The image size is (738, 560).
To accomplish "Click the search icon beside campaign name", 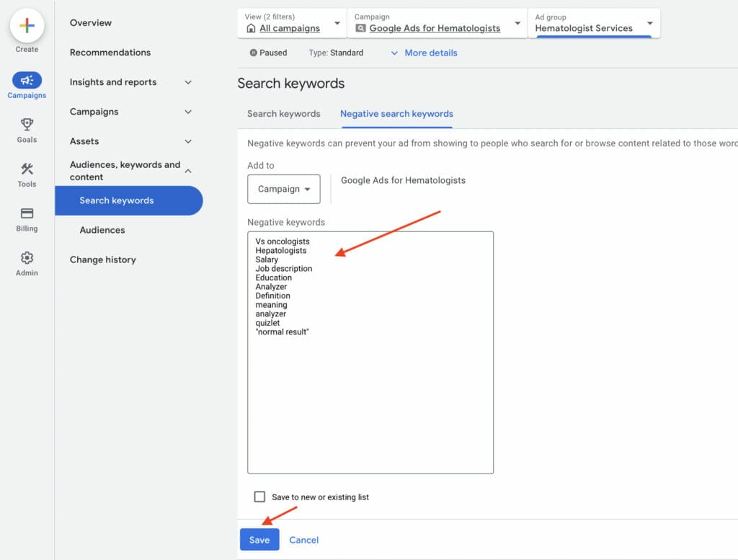I will tap(360, 28).
